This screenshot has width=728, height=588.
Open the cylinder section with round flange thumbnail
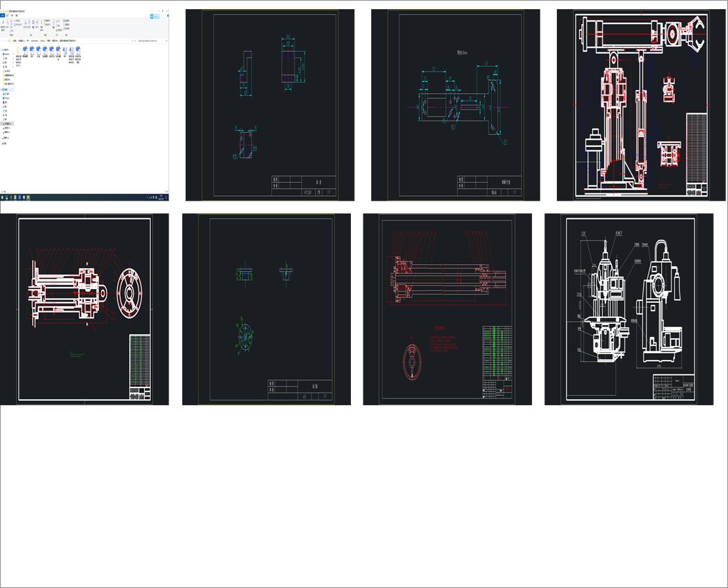point(84,309)
